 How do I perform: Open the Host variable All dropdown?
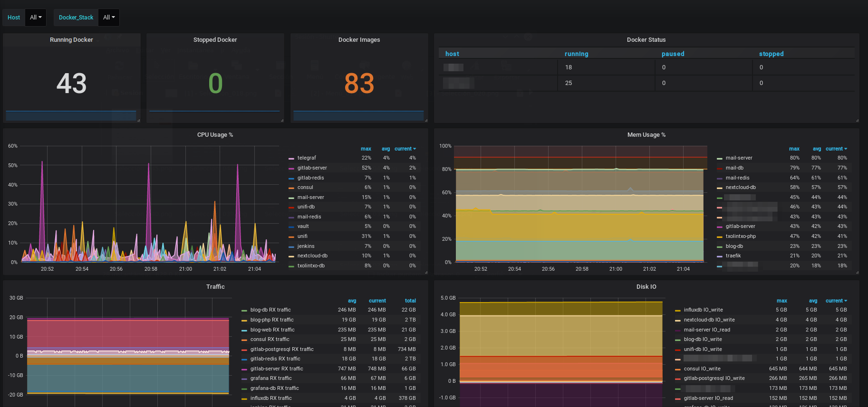click(x=36, y=18)
